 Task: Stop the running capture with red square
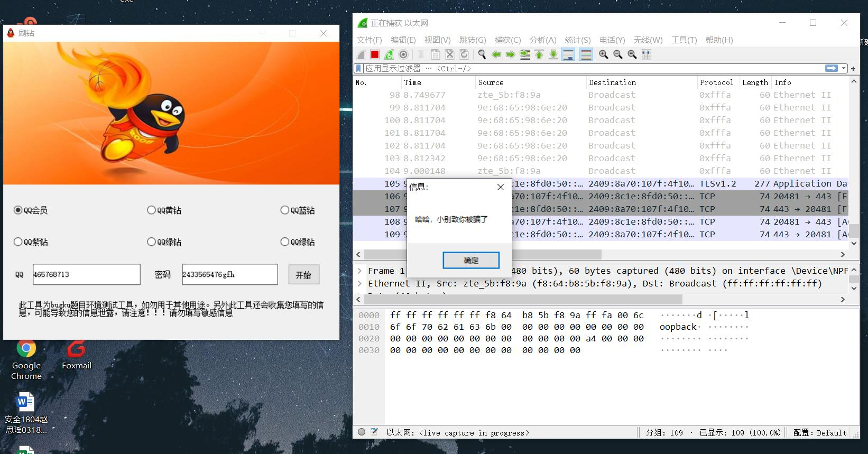[x=375, y=54]
